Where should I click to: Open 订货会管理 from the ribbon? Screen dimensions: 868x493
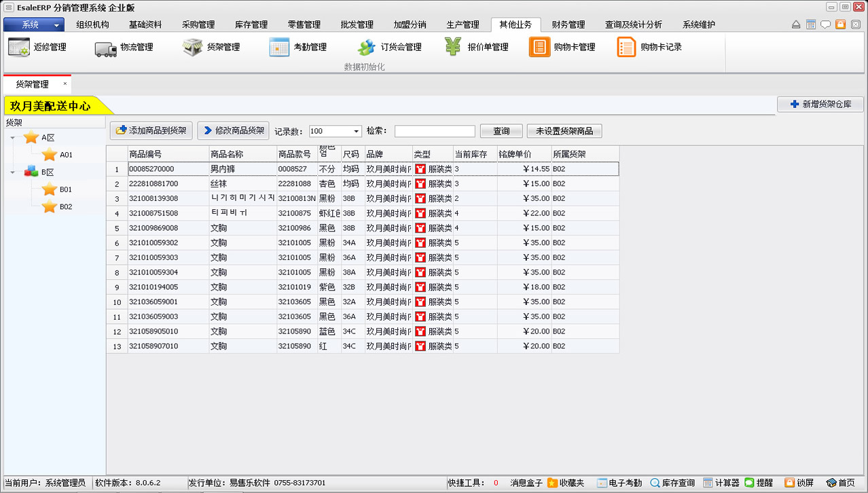[x=366, y=48]
